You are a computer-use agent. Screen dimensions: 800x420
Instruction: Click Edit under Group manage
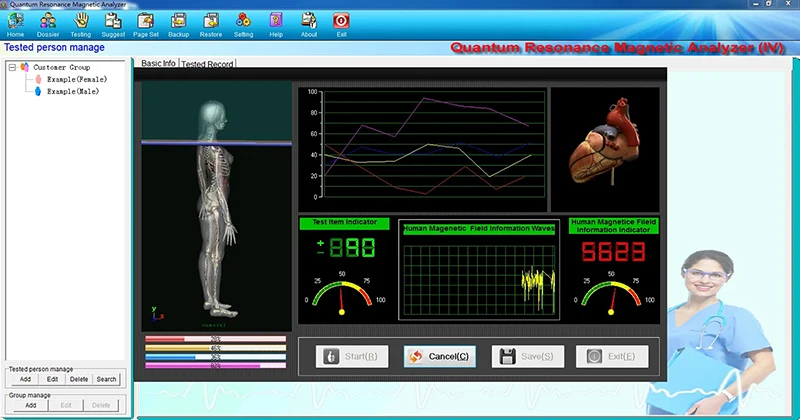(66, 405)
